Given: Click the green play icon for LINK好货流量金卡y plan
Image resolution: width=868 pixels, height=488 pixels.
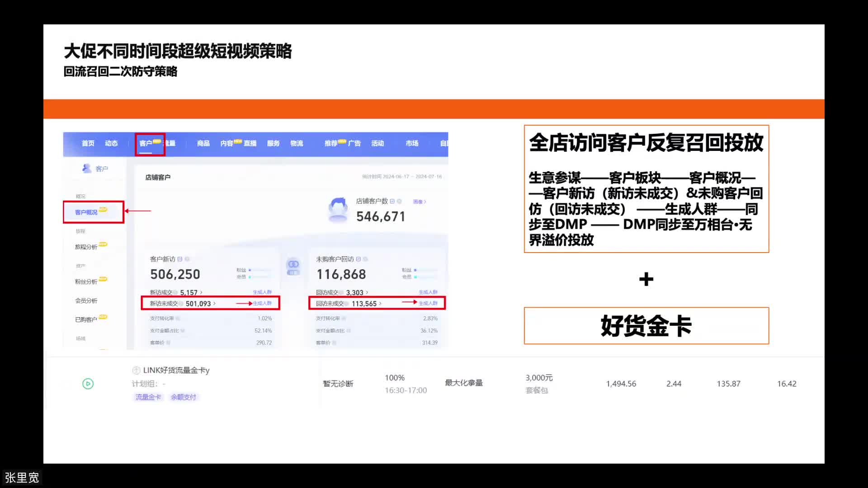Looking at the screenshot, I should pos(88,383).
